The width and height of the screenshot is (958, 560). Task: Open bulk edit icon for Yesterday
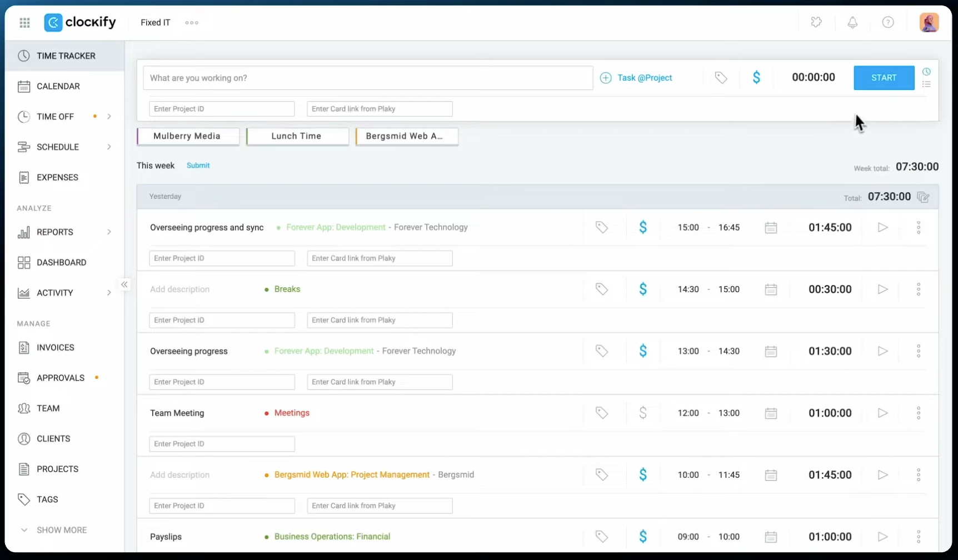pos(923,197)
